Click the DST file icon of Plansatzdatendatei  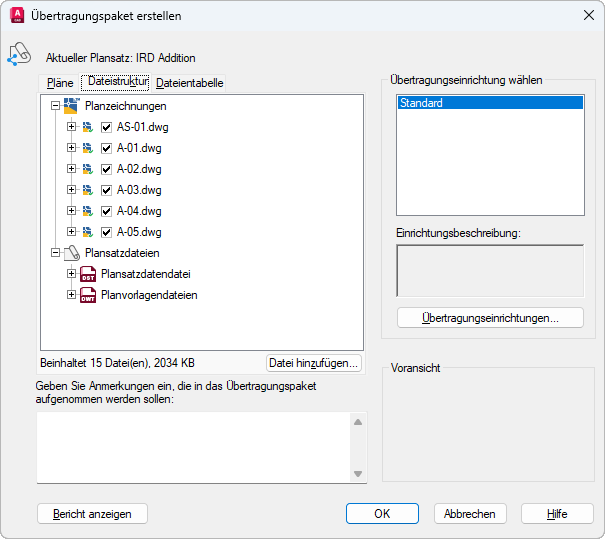point(88,274)
